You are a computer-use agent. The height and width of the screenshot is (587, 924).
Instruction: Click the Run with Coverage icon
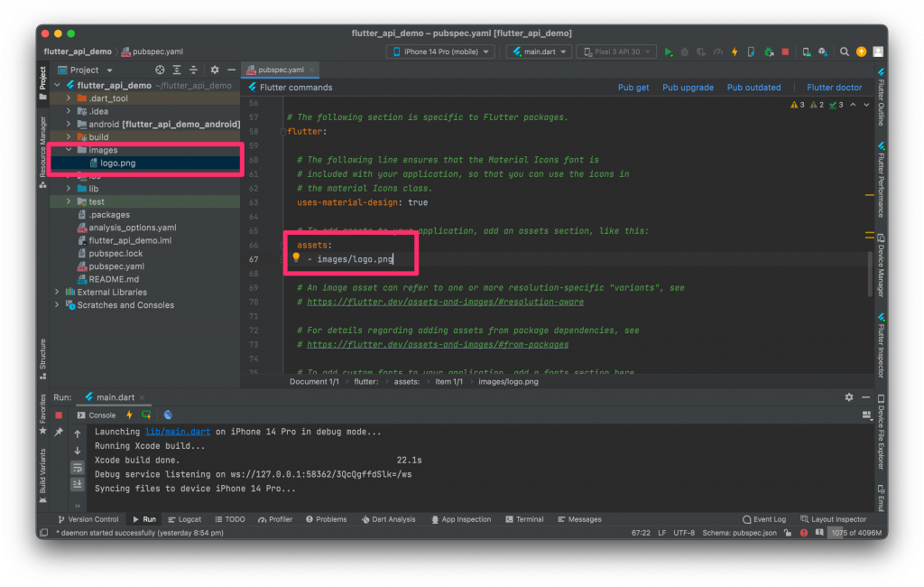click(700, 51)
